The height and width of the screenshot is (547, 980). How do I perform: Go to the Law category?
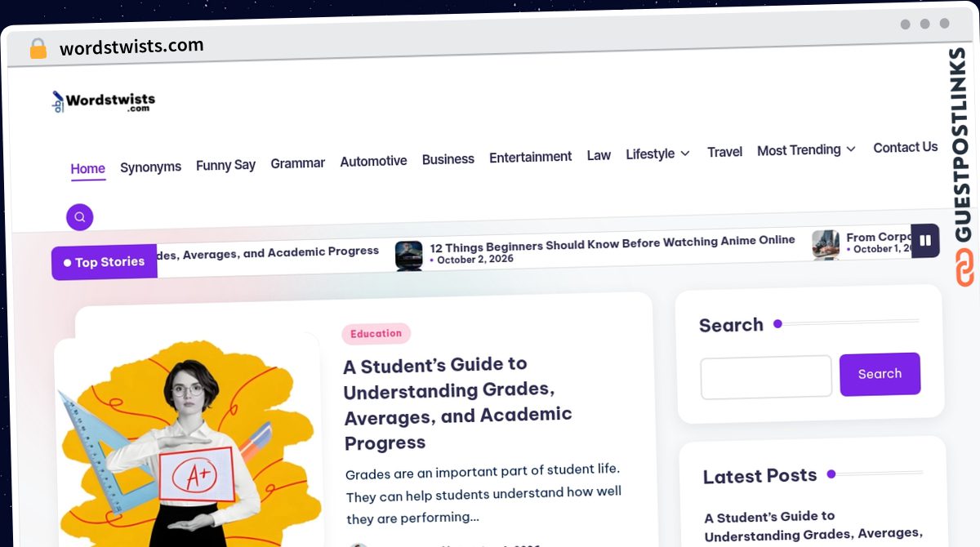pyautogui.click(x=599, y=155)
